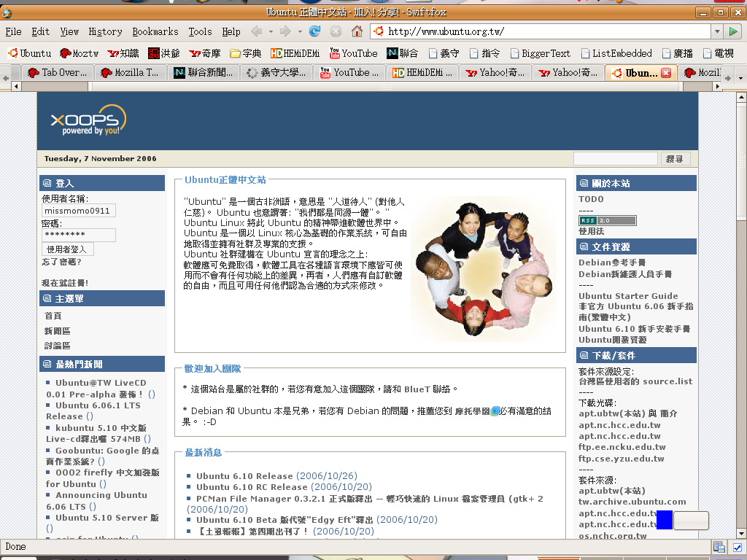Click the Reload page icon

[315, 31]
